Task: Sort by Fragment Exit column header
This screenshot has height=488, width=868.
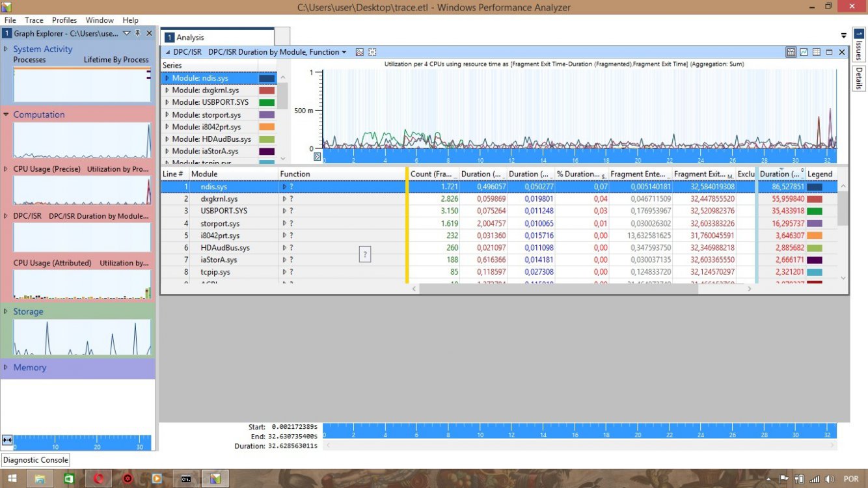Action: click(703, 174)
